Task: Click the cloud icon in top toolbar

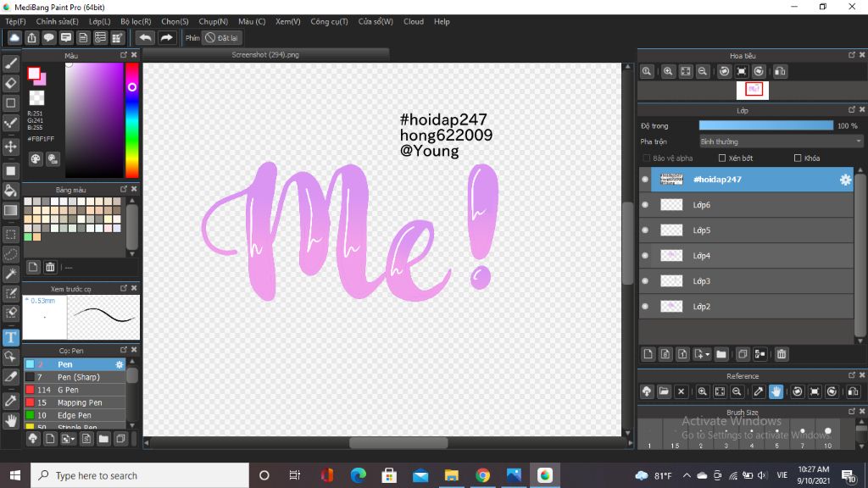Action: (x=14, y=37)
